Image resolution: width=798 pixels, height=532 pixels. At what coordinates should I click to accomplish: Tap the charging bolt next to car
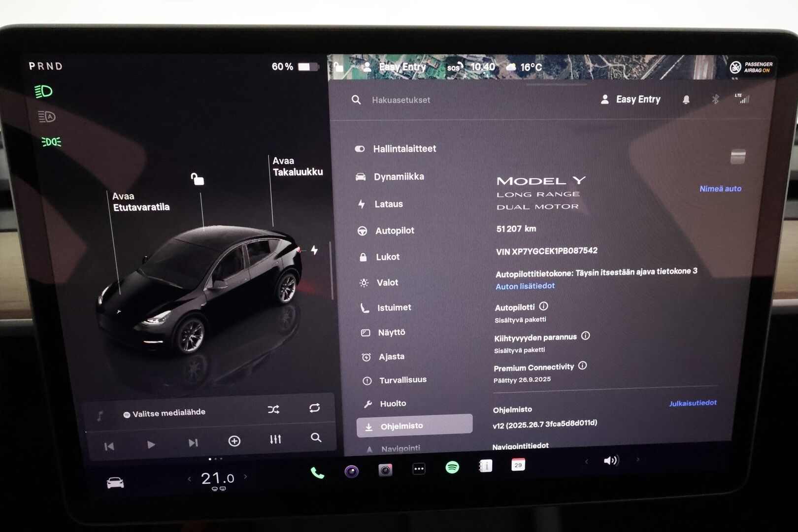(x=314, y=250)
